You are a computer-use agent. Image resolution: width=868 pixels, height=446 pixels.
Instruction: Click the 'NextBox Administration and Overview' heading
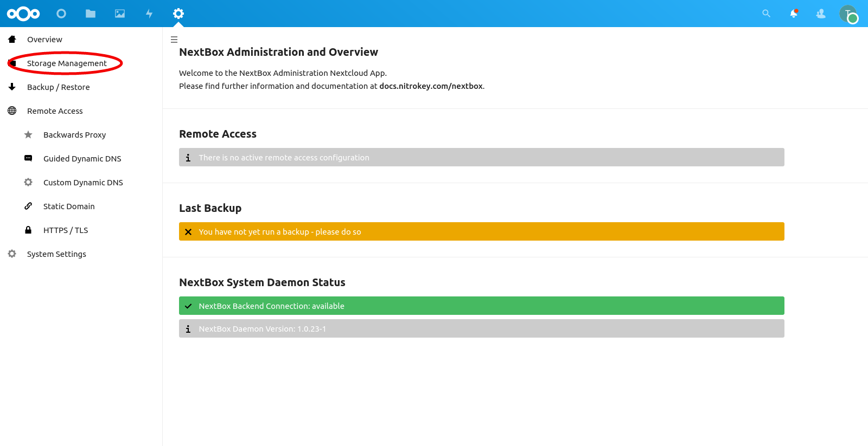[x=278, y=52]
